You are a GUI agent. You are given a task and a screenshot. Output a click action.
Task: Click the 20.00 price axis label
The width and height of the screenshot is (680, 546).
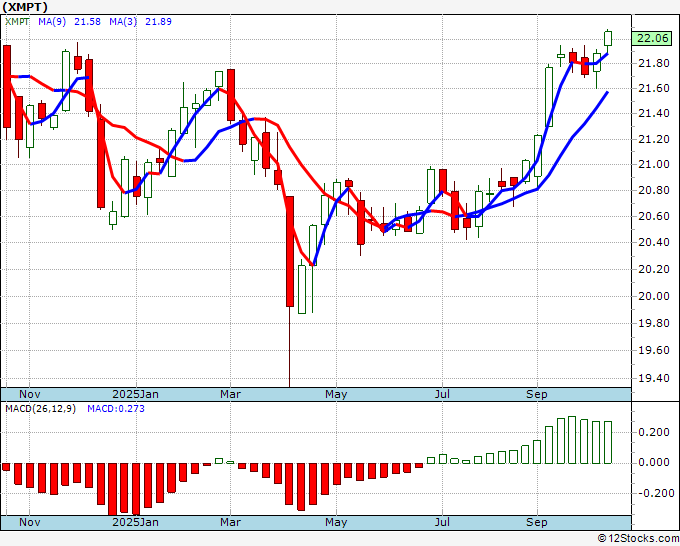(654, 296)
